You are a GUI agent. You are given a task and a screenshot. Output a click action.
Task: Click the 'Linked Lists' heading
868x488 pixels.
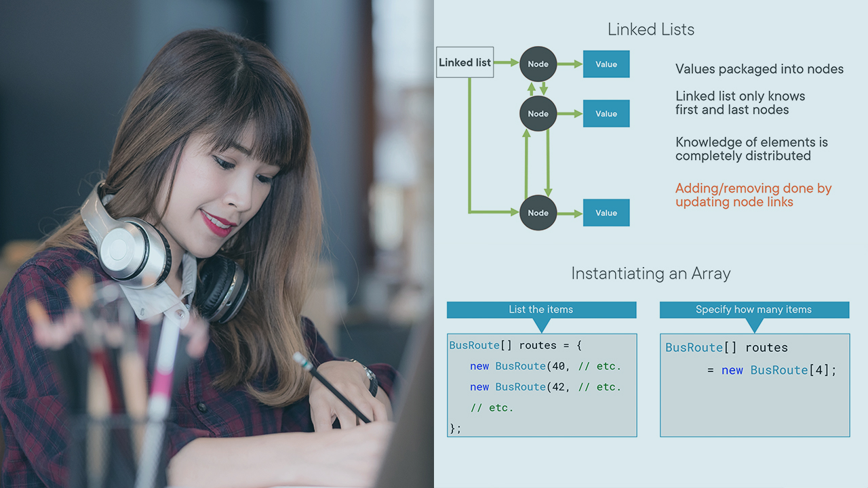[650, 30]
